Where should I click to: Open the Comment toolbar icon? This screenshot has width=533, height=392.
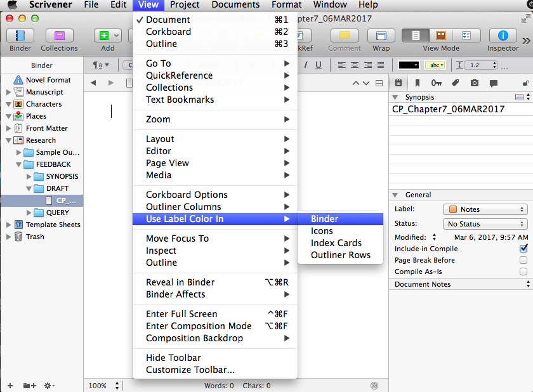(x=345, y=36)
